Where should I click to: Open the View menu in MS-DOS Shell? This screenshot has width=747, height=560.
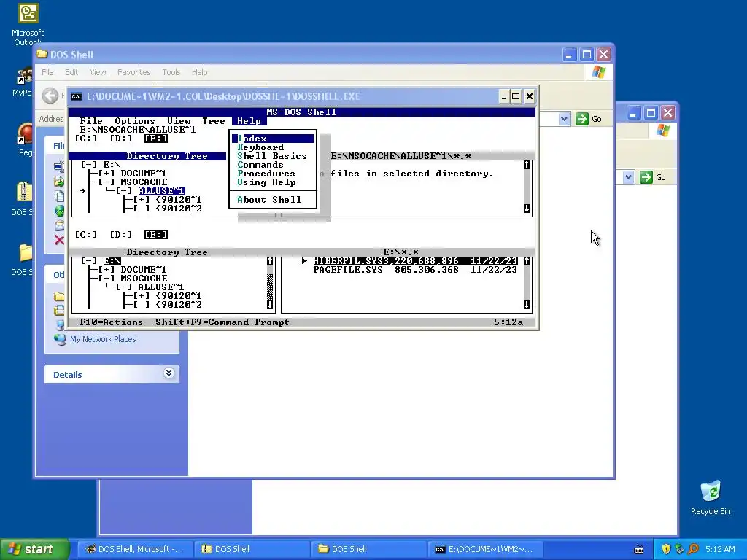coord(179,121)
